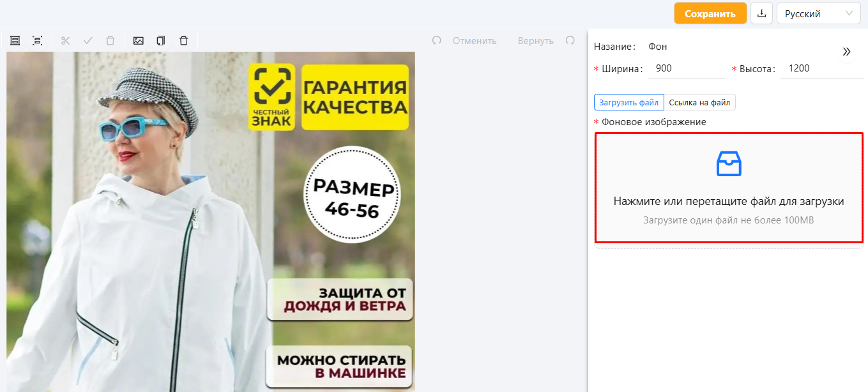Click the checkmark confirm icon in toolbar
868x392 pixels.
coord(88,41)
